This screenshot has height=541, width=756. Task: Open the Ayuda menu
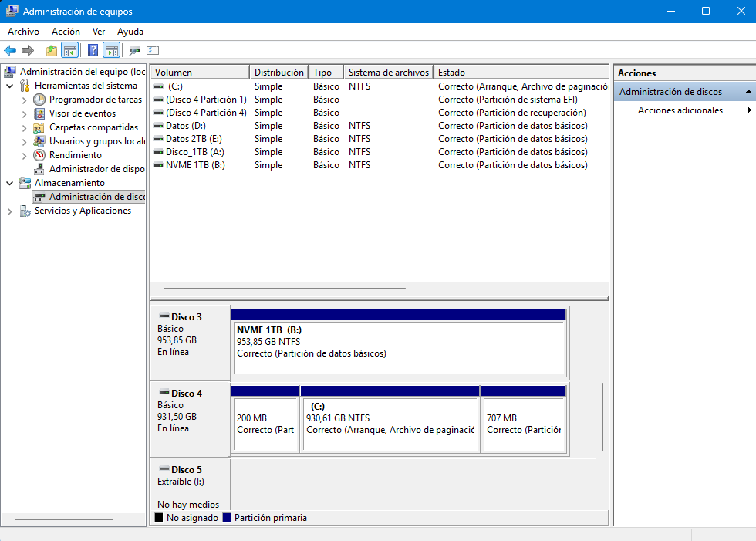point(130,32)
